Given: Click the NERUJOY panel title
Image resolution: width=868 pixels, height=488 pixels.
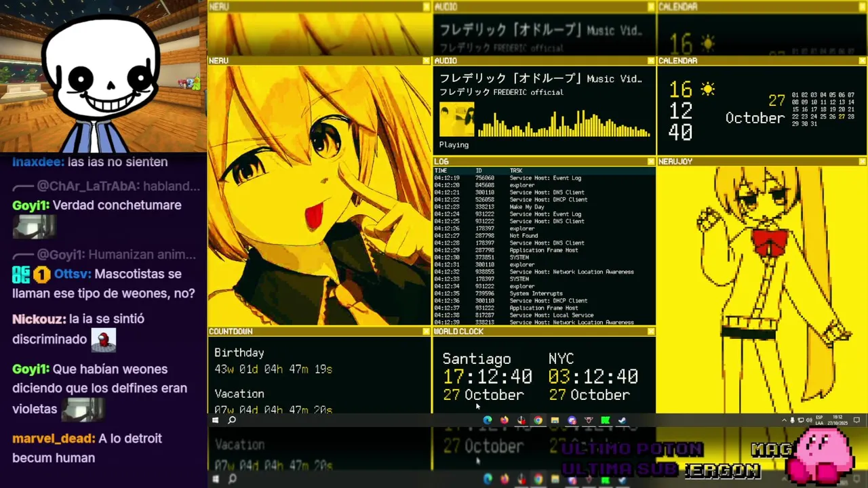Looking at the screenshot, I should point(675,162).
